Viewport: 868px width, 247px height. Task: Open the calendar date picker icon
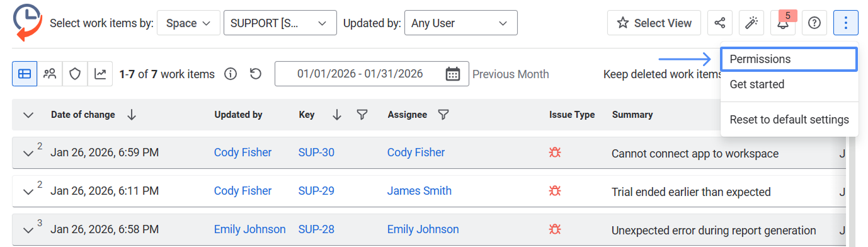point(453,74)
